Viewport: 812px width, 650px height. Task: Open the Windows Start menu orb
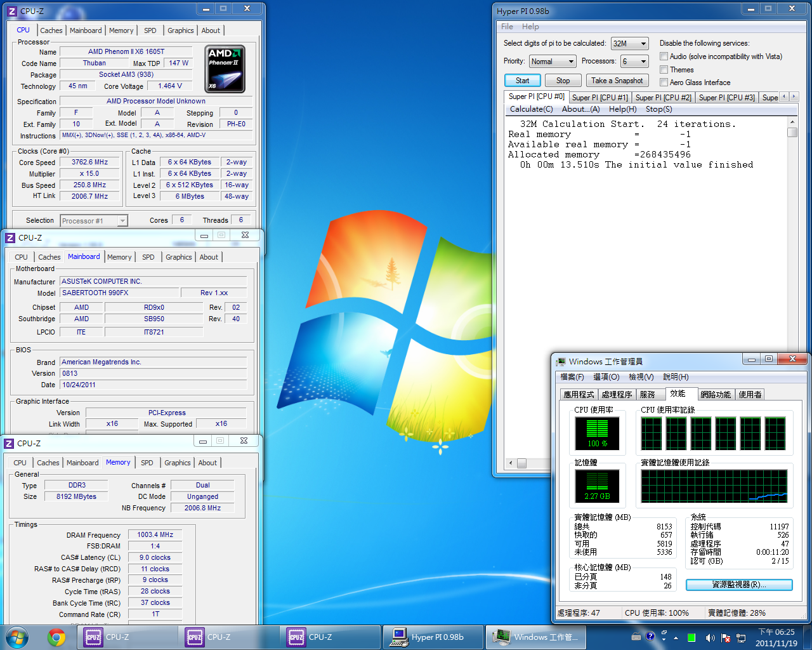point(17,637)
